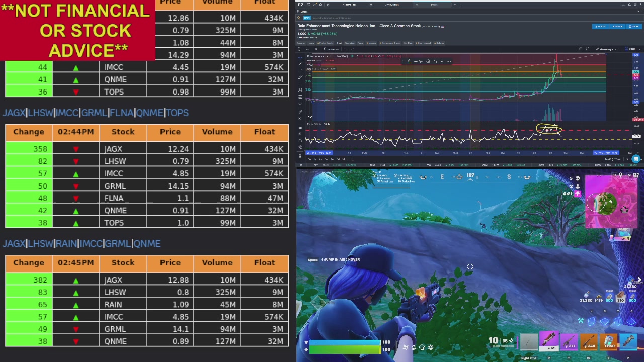
Task: Click the heart favorites icon in chart sidebar
Action: click(x=300, y=103)
